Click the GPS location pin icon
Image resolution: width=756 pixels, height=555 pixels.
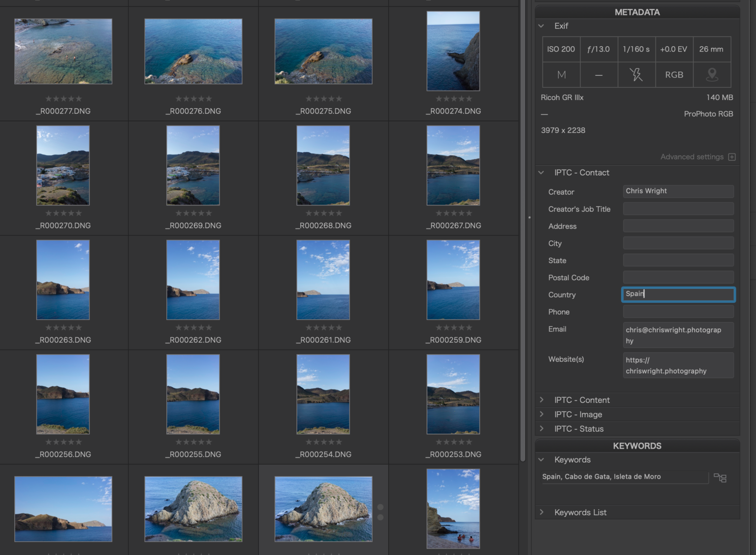point(712,75)
